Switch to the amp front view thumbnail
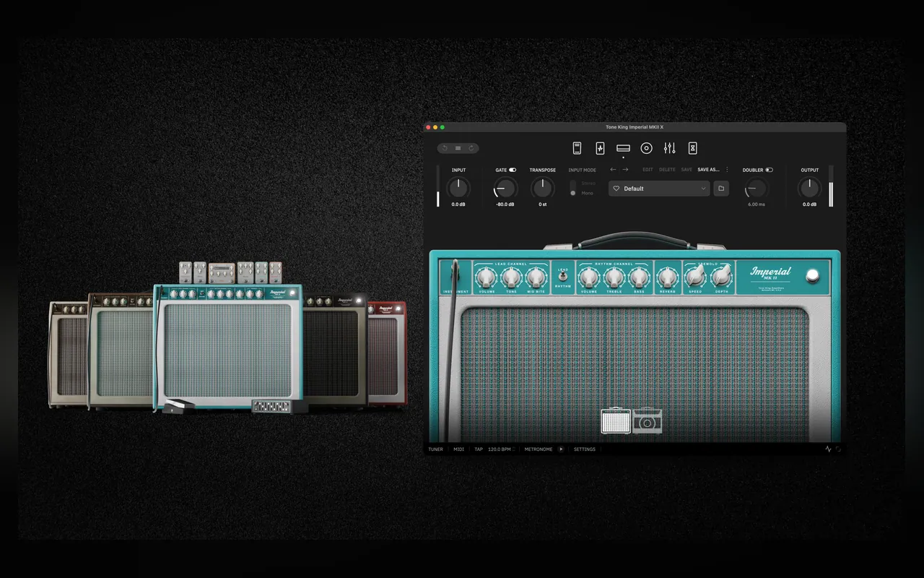924x578 pixels. (x=616, y=420)
